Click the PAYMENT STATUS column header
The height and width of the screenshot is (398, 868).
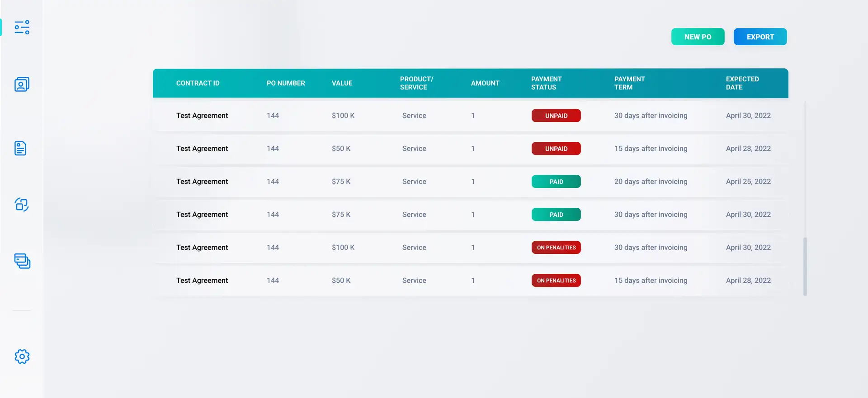[546, 83]
